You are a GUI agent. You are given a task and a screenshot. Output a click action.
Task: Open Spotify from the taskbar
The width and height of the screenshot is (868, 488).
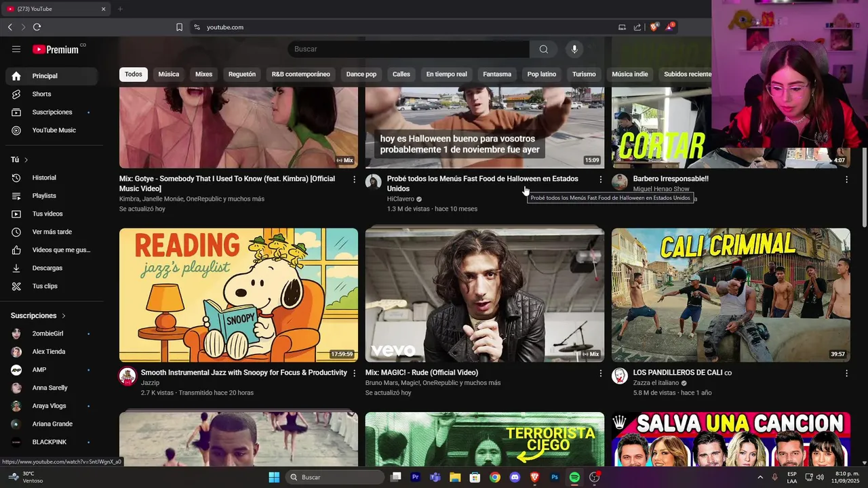(574, 477)
